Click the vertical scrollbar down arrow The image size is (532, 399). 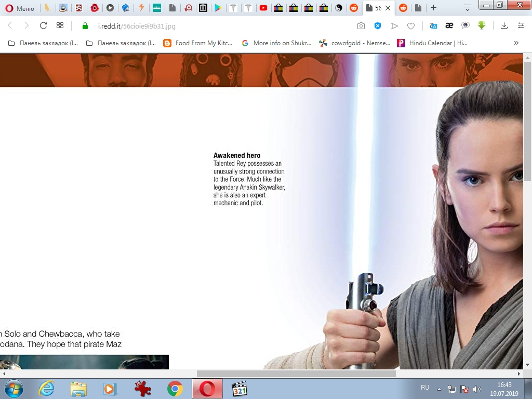(x=528, y=365)
